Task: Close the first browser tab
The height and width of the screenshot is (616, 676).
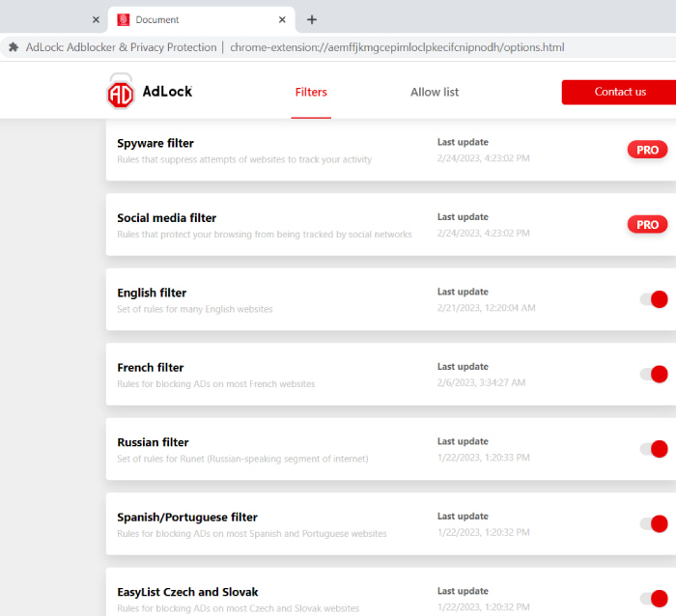Action: 96,20
